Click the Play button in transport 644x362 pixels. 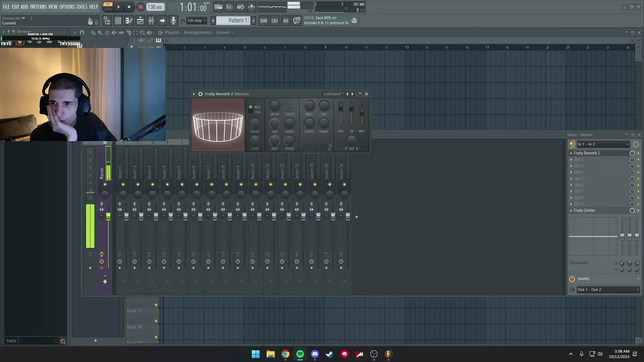[118, 7]
